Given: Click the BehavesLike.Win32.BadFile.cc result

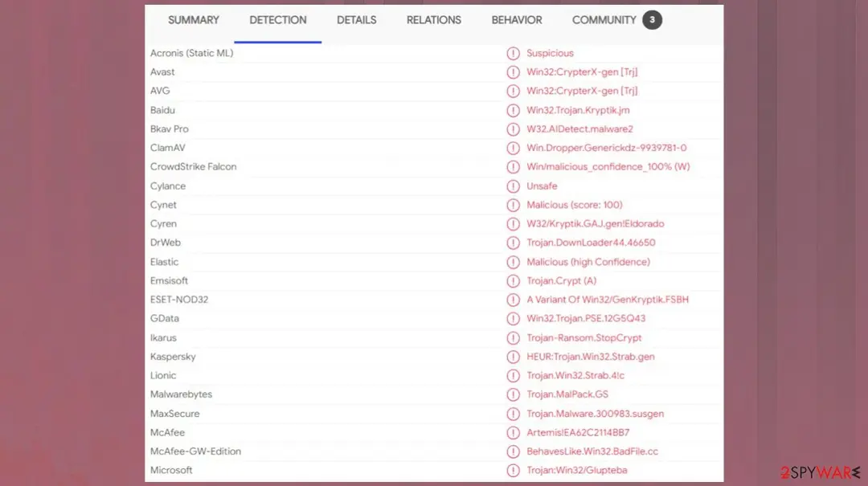Looking at the screenshot, I should click(x=592, y=451).
